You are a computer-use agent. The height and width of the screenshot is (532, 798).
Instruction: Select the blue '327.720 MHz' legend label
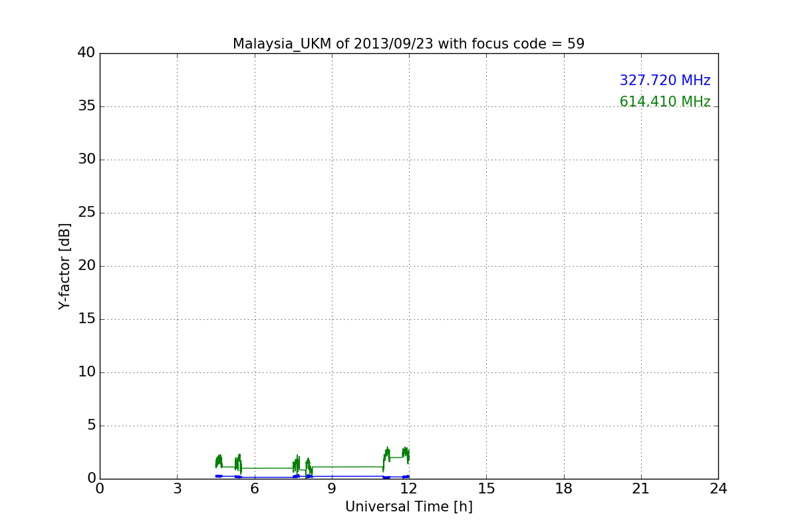(x=665, y=80)
